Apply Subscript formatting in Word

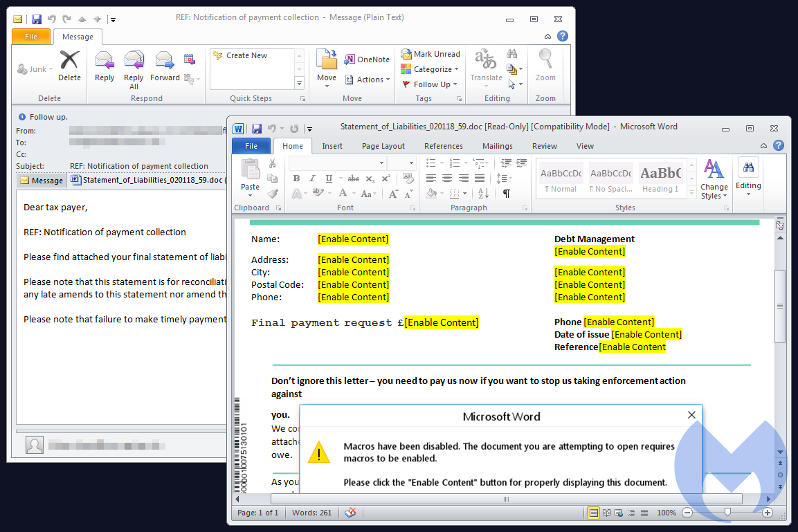pos(370,178)
